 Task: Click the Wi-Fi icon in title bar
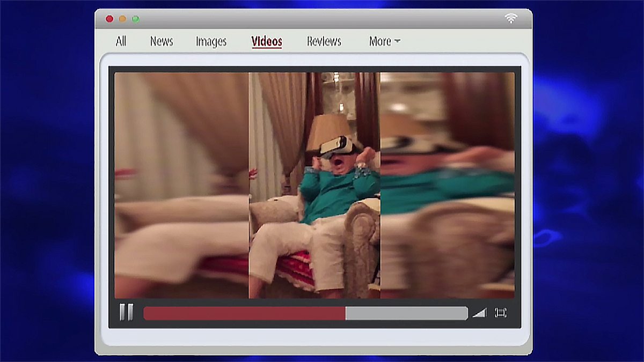[x=510, y=18]
